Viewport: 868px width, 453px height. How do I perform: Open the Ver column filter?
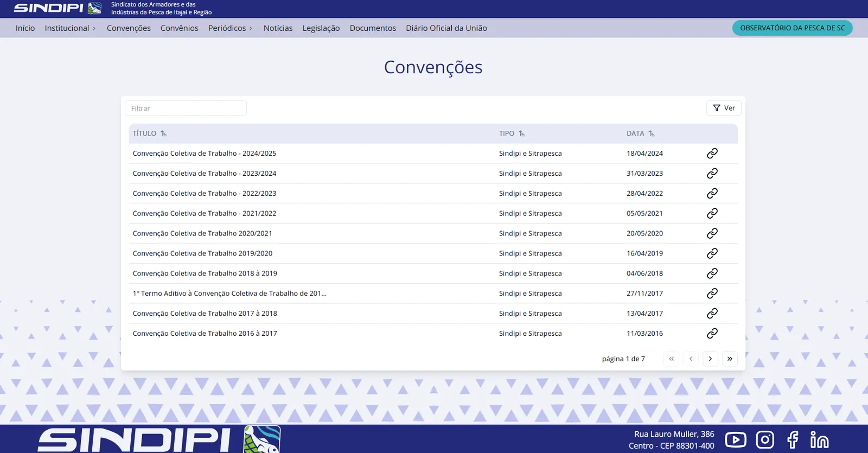point(724,108)
